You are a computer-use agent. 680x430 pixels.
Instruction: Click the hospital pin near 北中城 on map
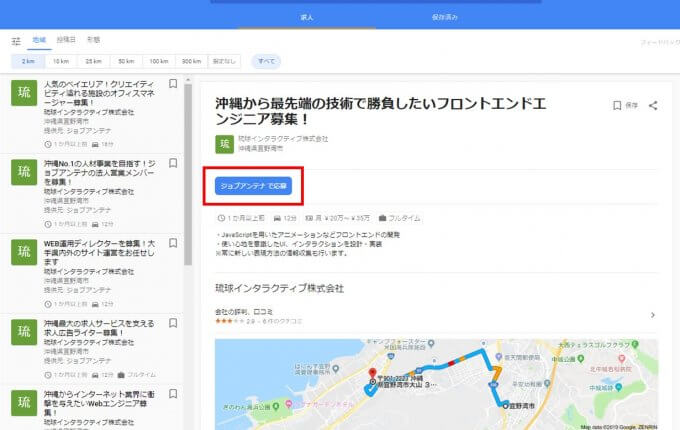tap(621, 359)
